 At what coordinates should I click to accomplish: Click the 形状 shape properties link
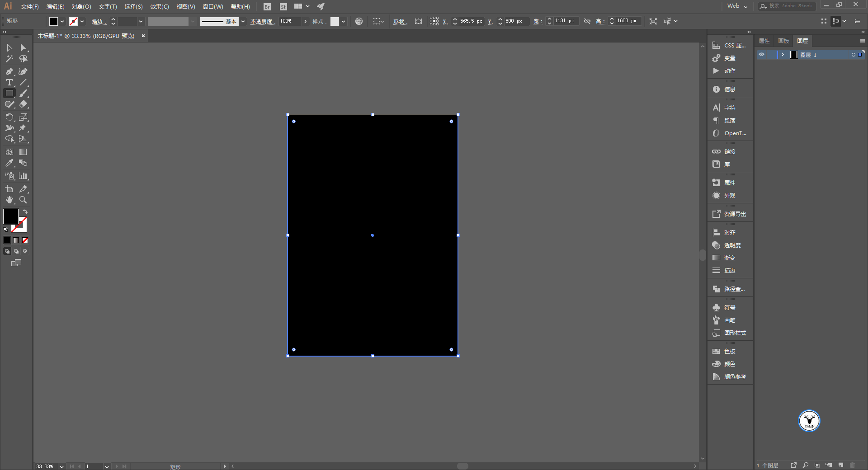point(400,21)
